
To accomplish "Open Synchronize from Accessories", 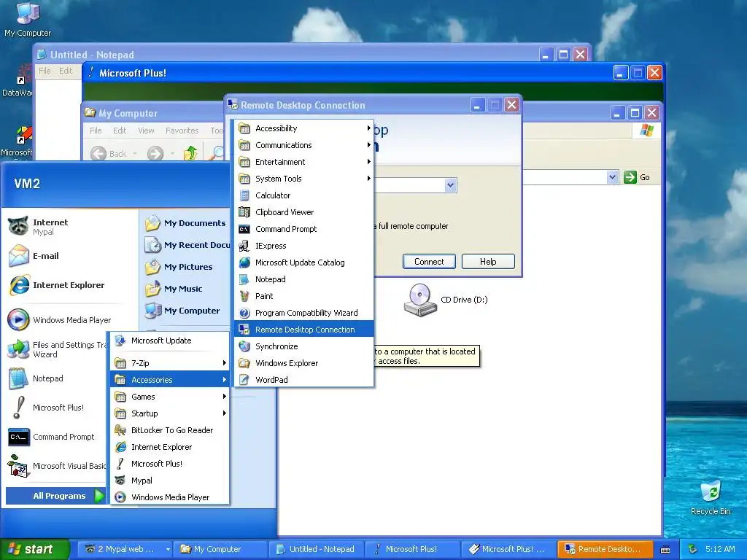I will [304, 346].
